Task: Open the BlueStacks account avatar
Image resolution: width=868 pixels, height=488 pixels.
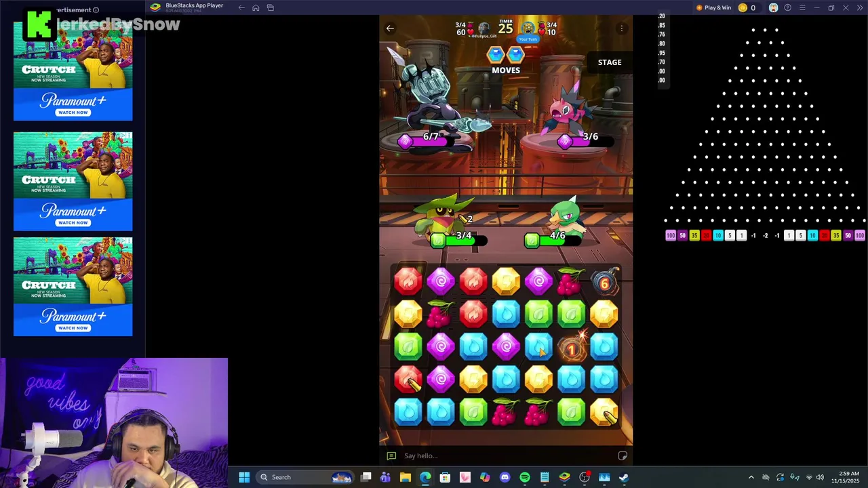Action: [773, 7]
